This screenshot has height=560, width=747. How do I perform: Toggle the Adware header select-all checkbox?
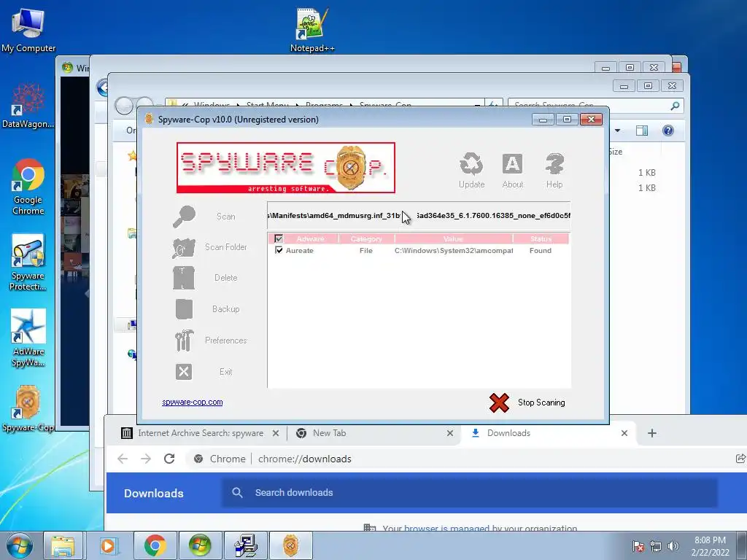click(x=279, y=238)
